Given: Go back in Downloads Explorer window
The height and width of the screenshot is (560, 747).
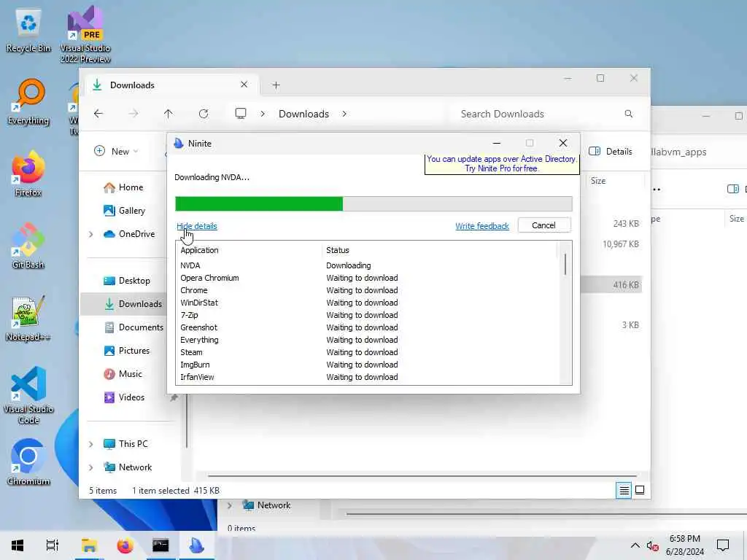Looking at the screenshot, I should pyautogui.click(x=98, y=114).
